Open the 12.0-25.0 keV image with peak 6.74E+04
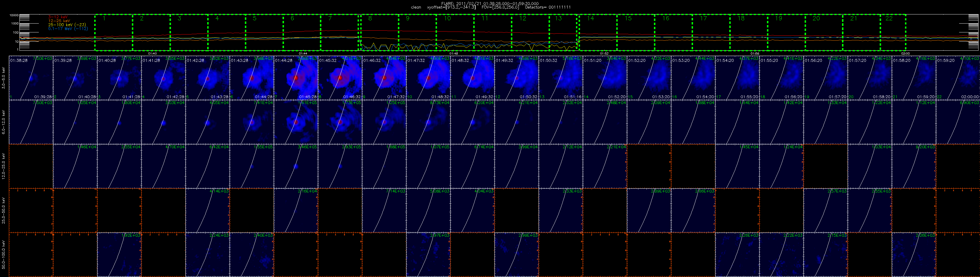Screen dimensions: 980x277 point(472,166)
